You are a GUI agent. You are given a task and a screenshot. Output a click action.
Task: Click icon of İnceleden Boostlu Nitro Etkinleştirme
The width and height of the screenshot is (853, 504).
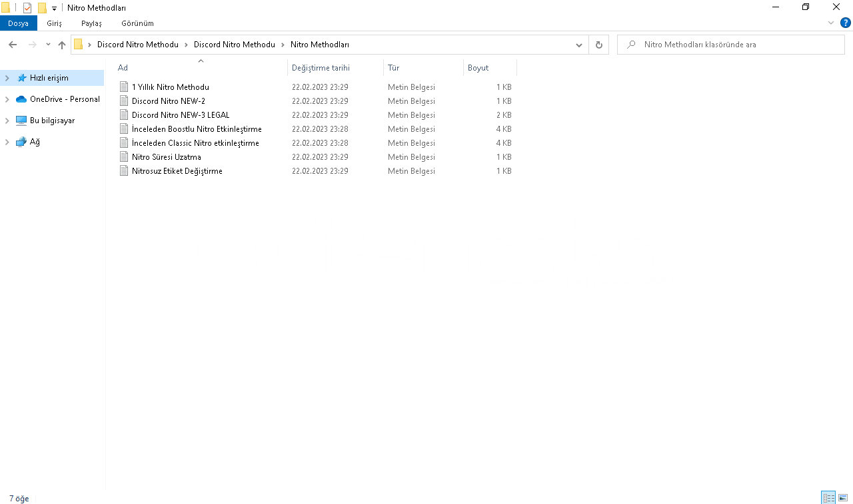124,129
